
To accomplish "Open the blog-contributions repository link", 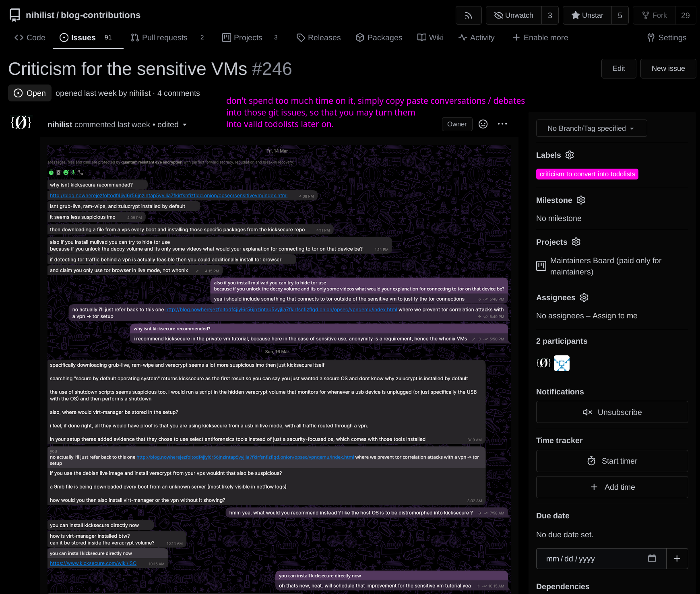I will click(101, 15).
